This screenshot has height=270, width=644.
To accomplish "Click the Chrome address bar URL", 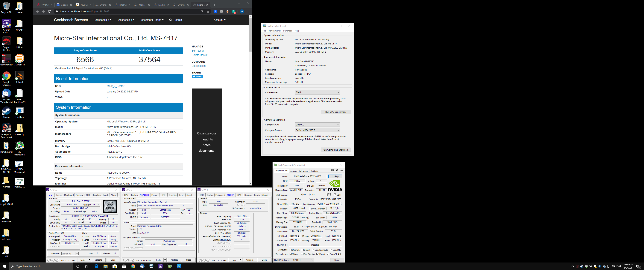I will click(84, 11).
